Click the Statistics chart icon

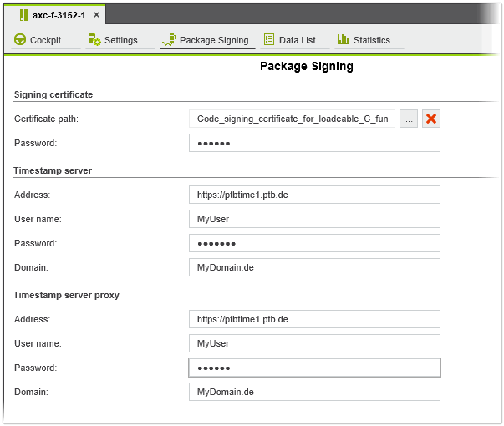343,40
